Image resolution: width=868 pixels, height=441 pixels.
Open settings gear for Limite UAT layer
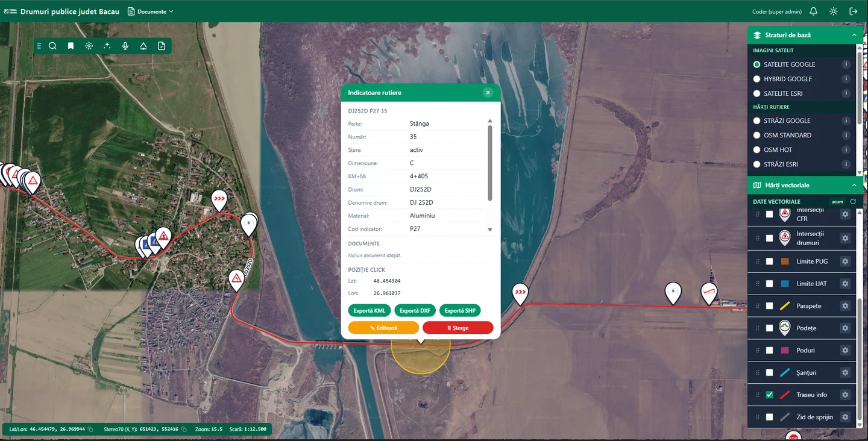pos(845,284)
